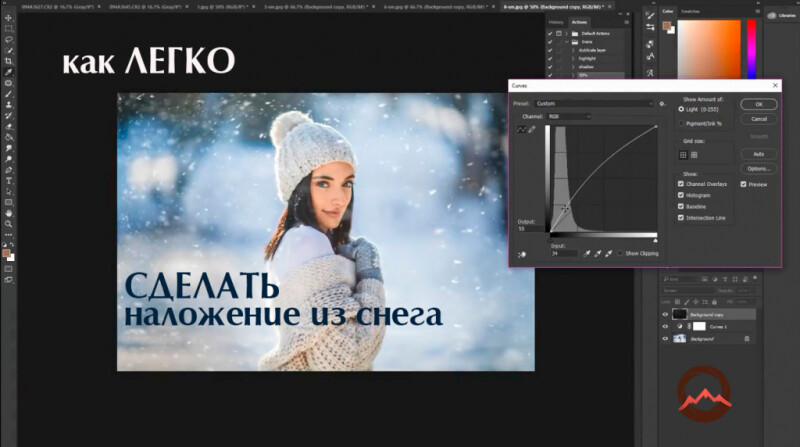800x447 pixels.
Task: Click the swap foreground and background colors icon
Action: pos(12,245)
